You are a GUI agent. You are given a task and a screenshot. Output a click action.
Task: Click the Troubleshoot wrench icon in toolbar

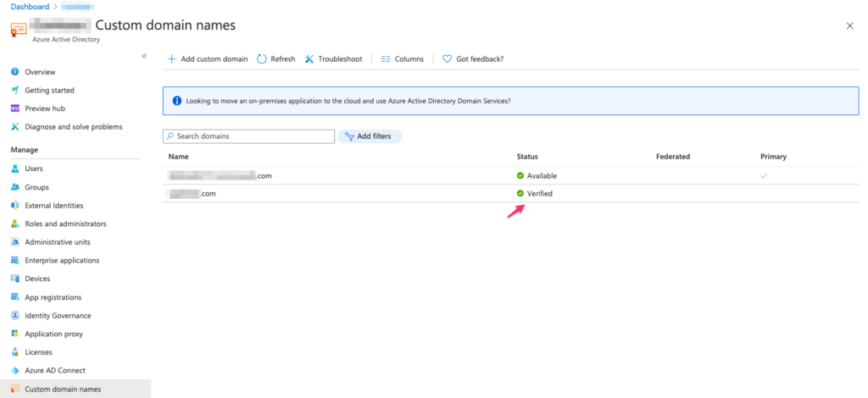point(309,58)
